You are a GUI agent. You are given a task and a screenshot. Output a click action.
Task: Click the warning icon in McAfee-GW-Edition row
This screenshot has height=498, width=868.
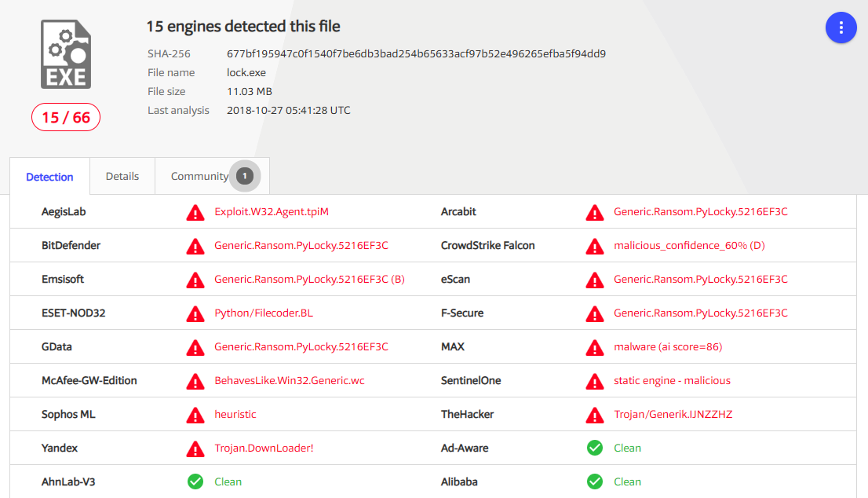[x=195, y=381]
